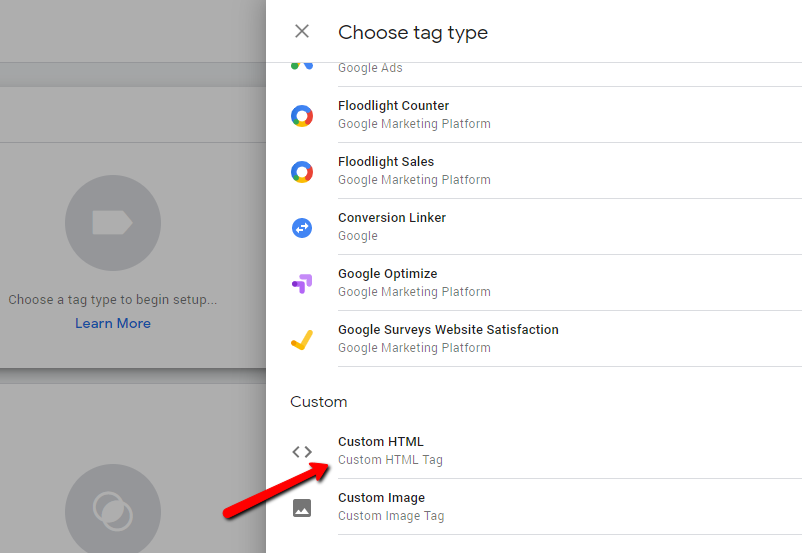Click 'Choose a tag type to begin setup' text
Screen dimensions: 802x553
pyautogui.click(x=113, y=300)
